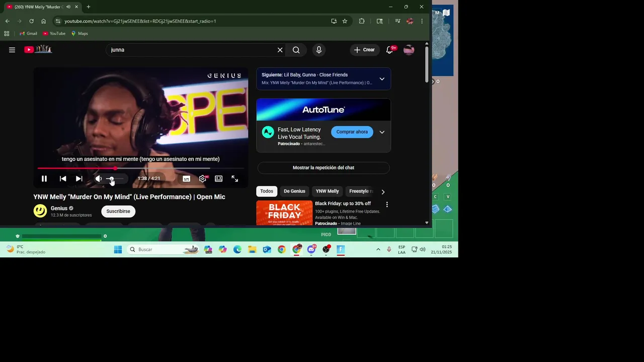Viewport: 644px width, 362px height.
Task: Close the YNW Melly tab
Action: tap(76, 7)
